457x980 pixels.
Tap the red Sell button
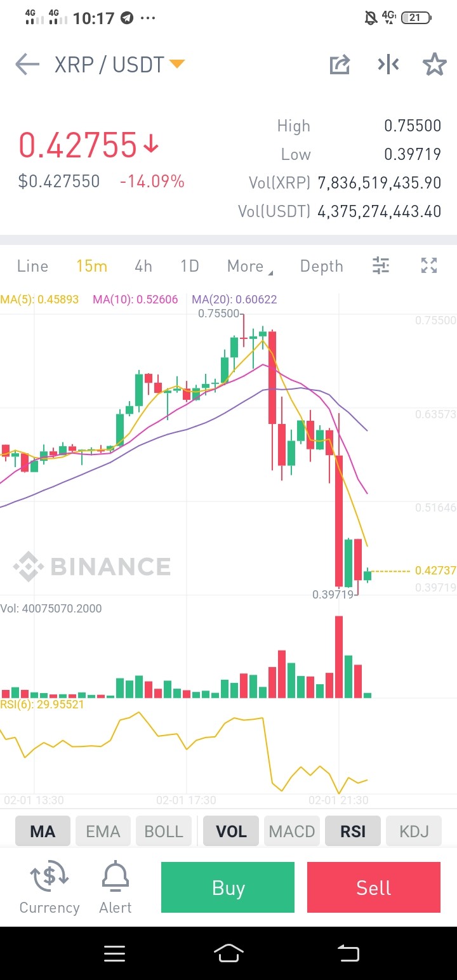click(374, 887)
